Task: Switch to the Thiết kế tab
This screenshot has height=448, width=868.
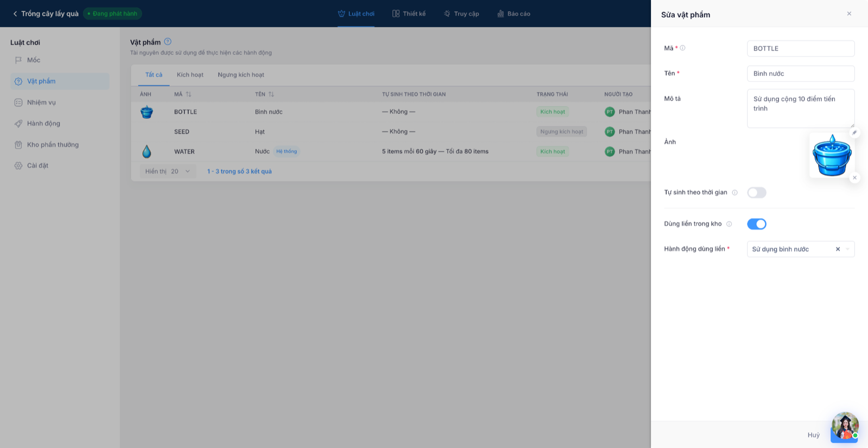Action: click(409, 14)
